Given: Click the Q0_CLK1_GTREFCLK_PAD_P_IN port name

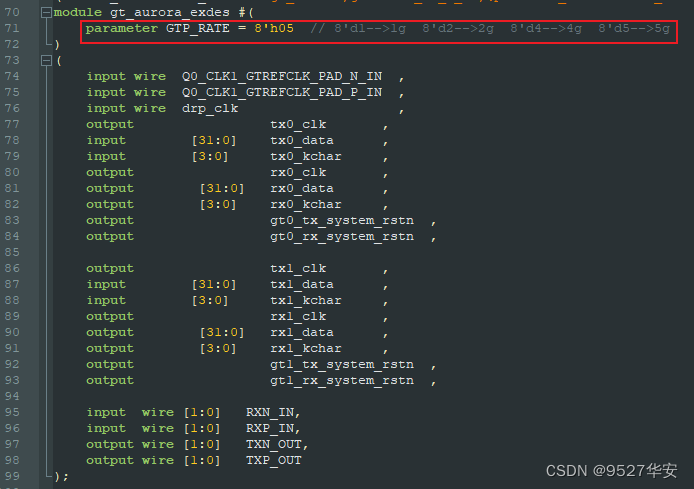Looking at the screenshot, I should 282,92.
